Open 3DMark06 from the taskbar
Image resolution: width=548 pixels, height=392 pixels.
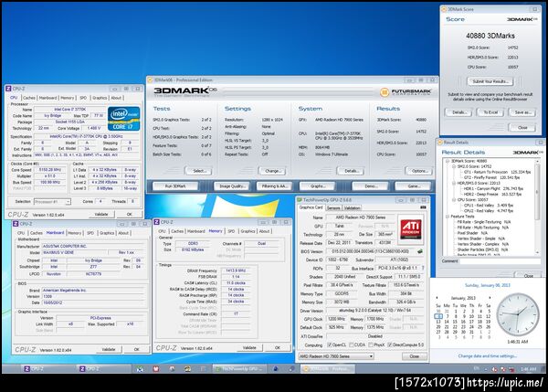click(x=328, y=368)
